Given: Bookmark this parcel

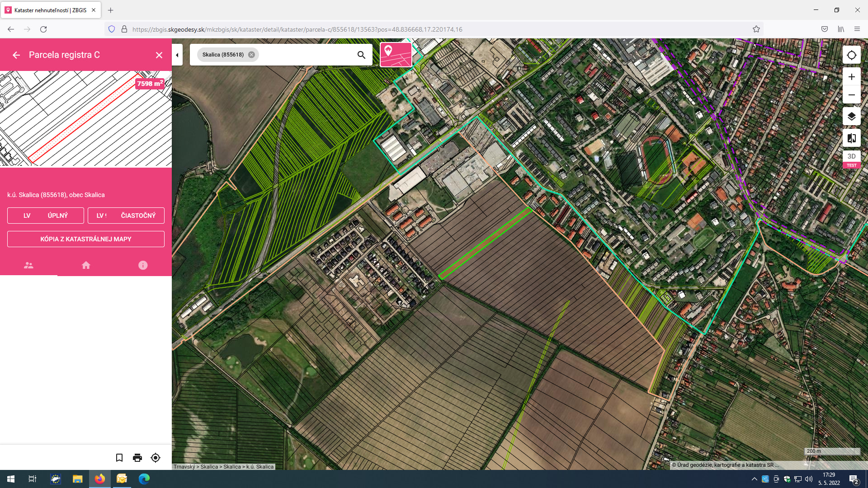Looking at the screenshot, I should pos(119,458).
